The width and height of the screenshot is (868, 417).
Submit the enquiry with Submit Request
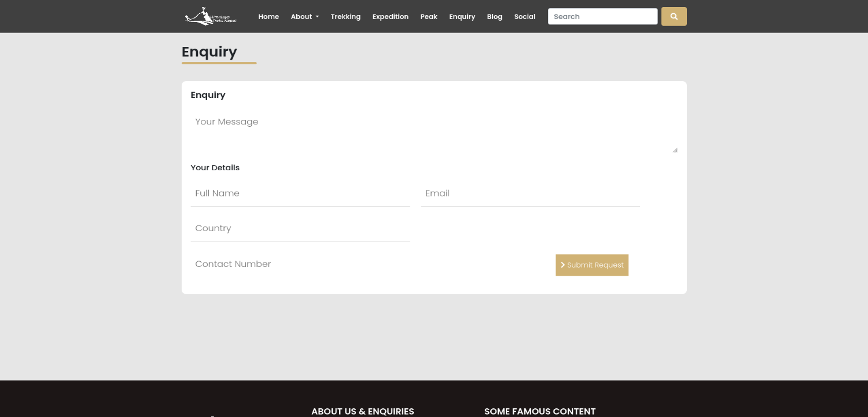592,265
